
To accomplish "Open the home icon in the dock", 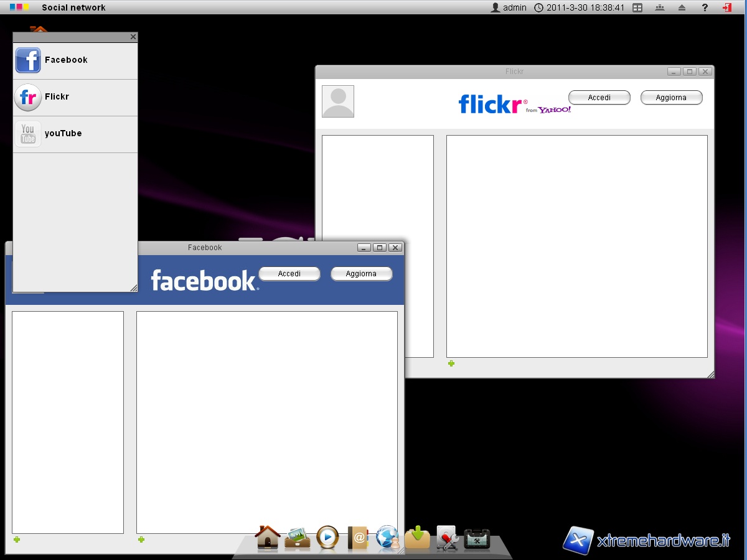I will (268, 537).
